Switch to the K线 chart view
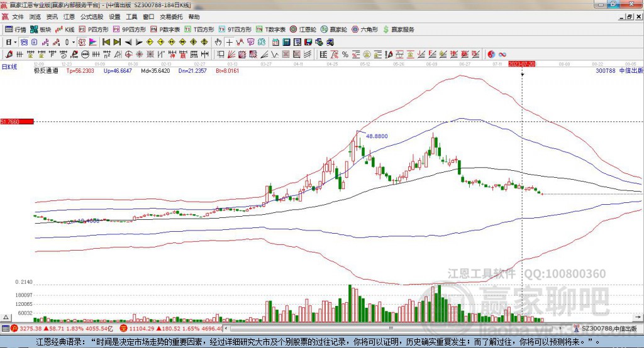 65,29
